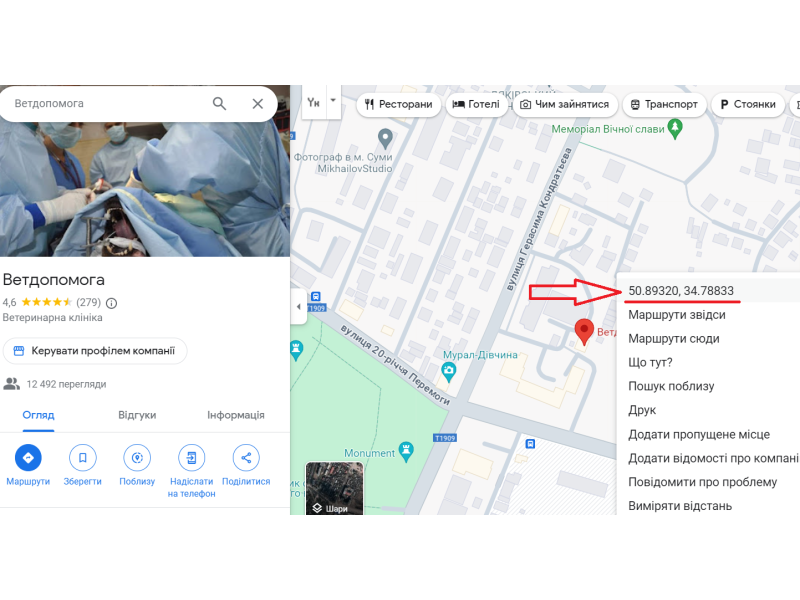
Task: Switch to the Огляд tab
Action: [38, 415]
